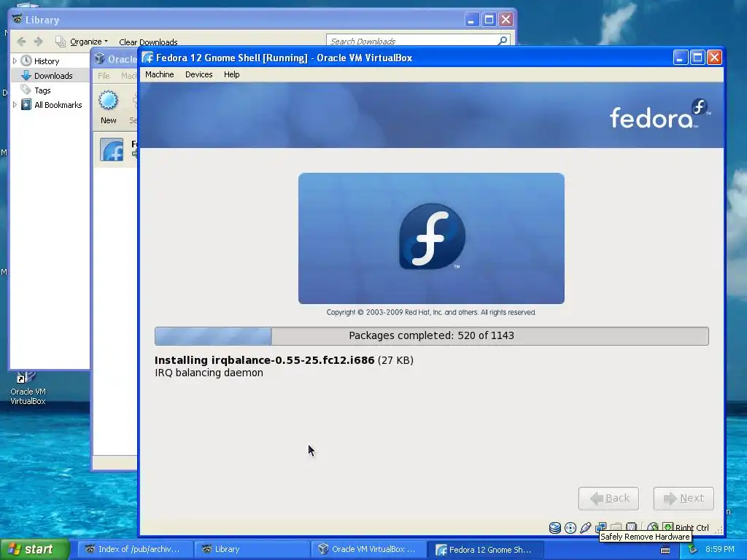Click the magnifier icon in Search Downloads
747x560 pixels.
tap(503, 41)
